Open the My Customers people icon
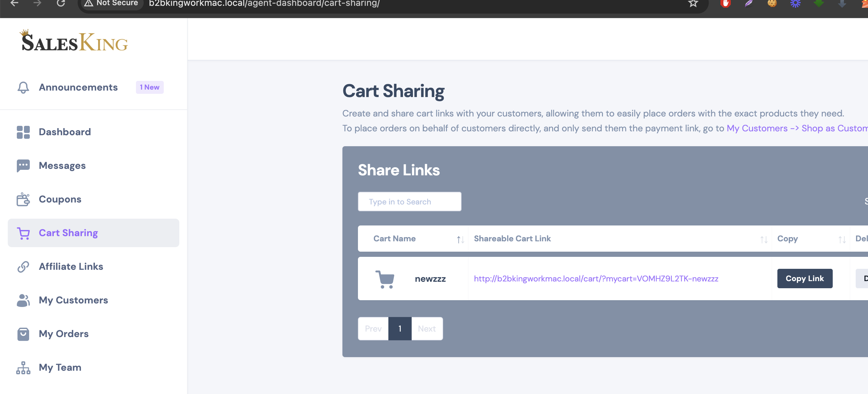 (x=23, y=301)
